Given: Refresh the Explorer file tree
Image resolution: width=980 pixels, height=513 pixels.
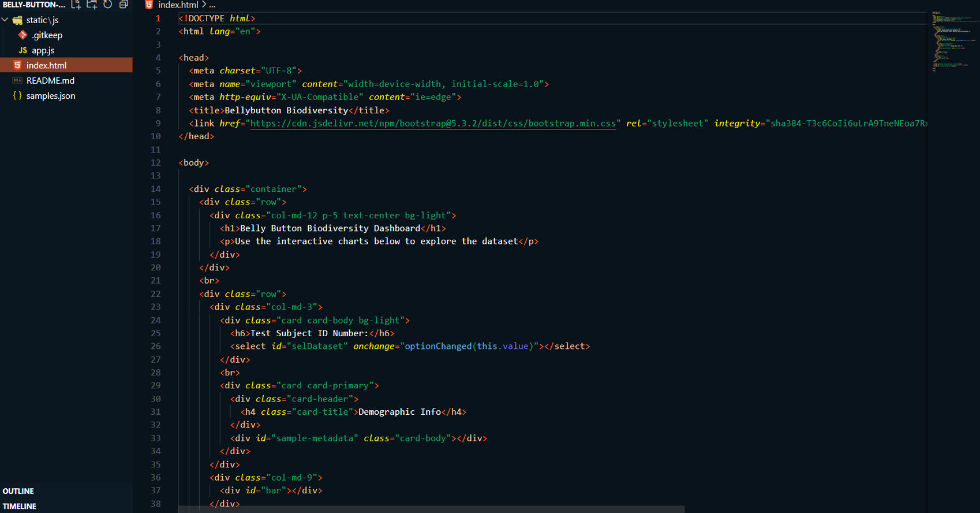Looking at the screenshot, I should coord(107,5).
